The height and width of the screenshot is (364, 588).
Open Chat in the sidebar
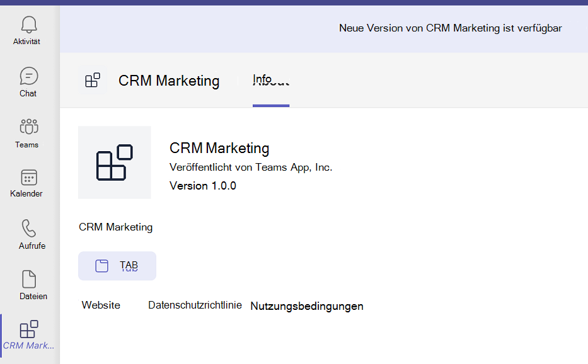pos(28,82)
